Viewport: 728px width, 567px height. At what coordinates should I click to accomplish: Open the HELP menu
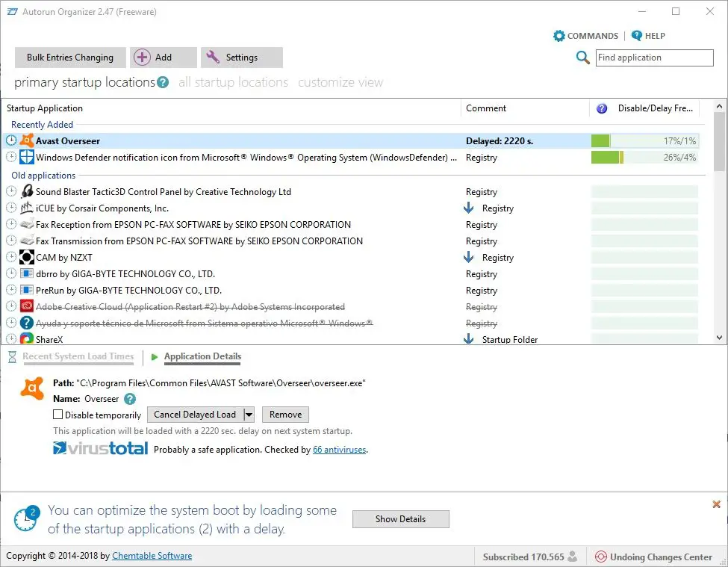coord(648,36)
